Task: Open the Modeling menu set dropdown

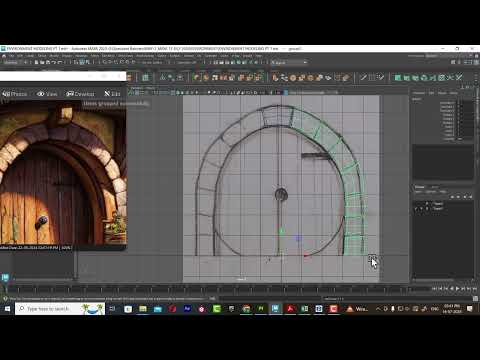Action: pos(16,62)
